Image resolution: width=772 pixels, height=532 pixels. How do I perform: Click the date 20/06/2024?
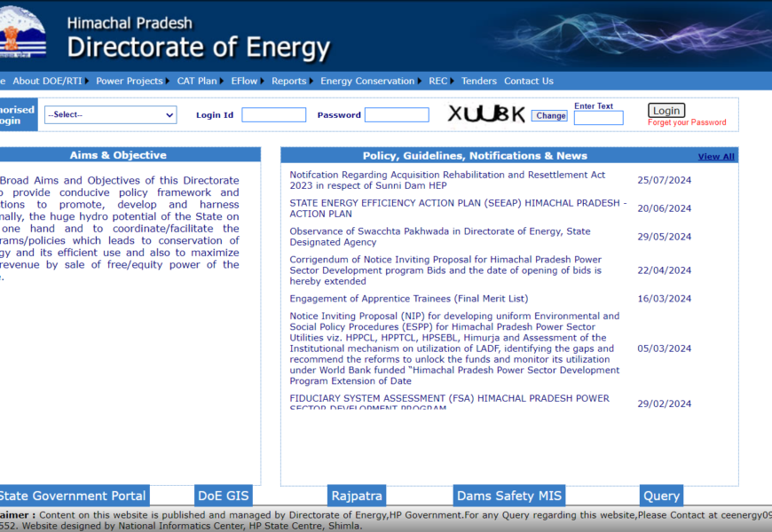[x=664, y=208]
